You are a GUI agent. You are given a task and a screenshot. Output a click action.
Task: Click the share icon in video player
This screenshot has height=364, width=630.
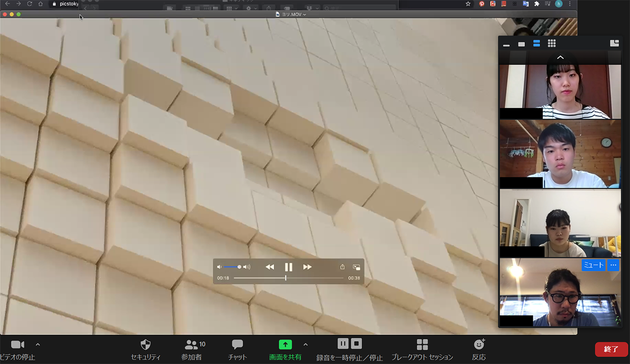click(342, 267)
